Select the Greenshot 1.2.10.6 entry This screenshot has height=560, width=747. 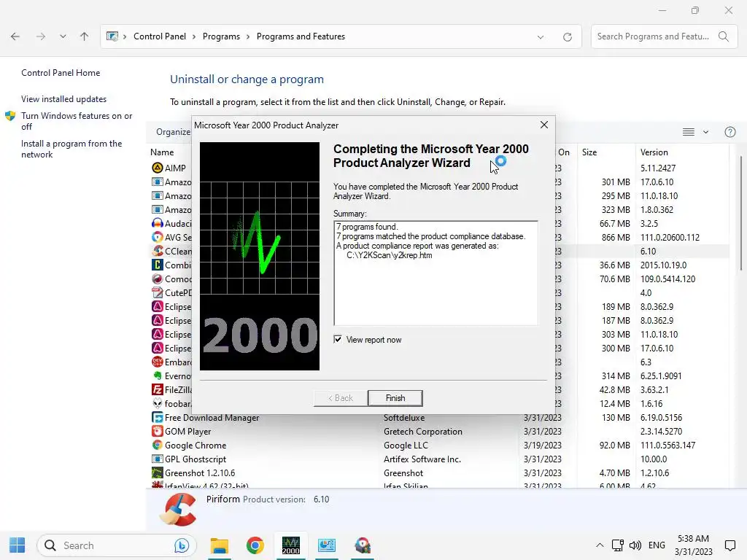(200, 472)
